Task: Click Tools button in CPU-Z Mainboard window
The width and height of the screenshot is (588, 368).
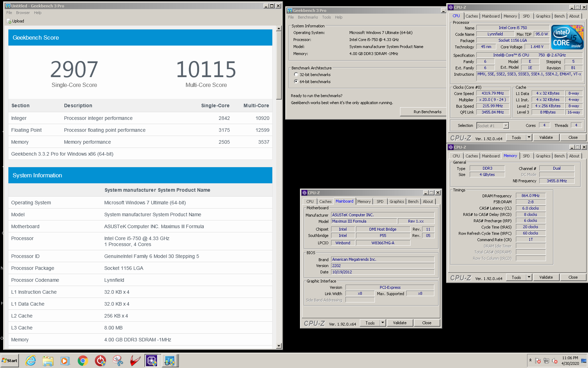Action: coord(370,323)
